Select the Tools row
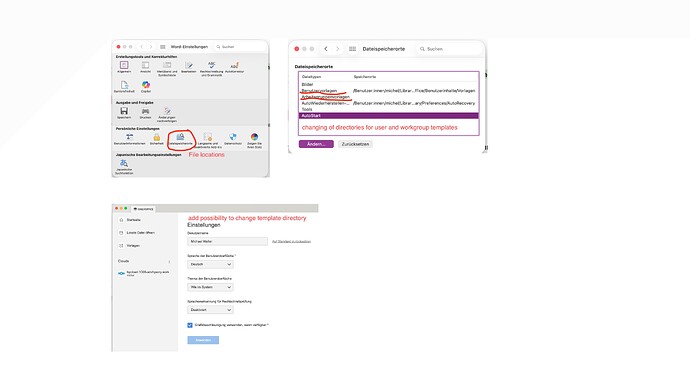Viewport: 690px width, 388px height. [389, 109]
